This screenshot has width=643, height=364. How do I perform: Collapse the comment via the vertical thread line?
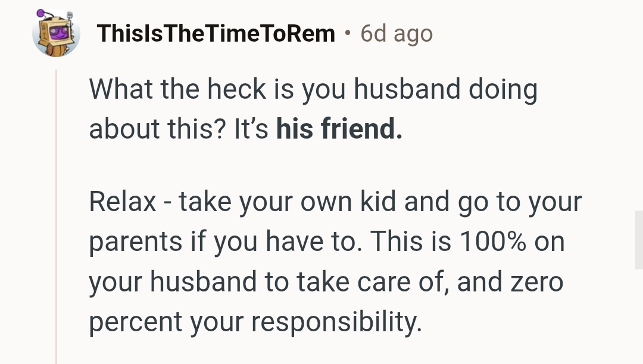point(57,208)
